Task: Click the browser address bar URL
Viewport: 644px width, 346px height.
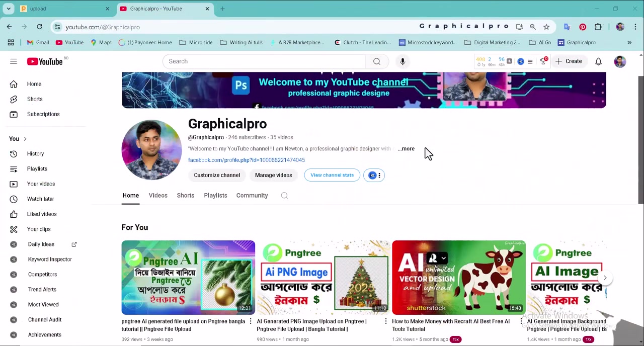Action: click(x=103, y=27)
